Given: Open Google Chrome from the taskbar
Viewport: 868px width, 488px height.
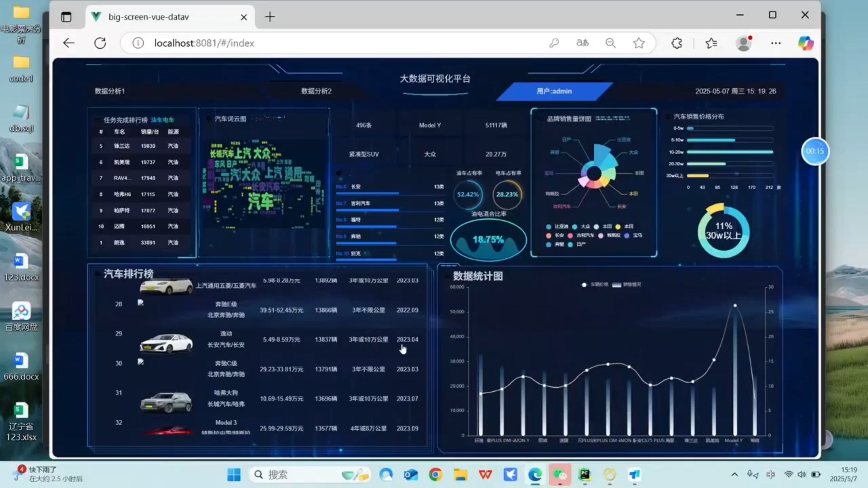Looking at the screenshot, I should [x=435, y=475].
